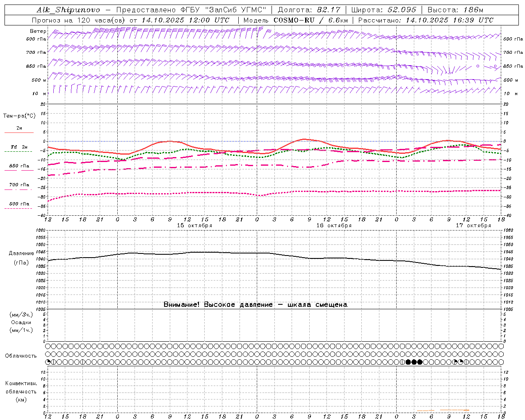The width and height of the screenshot is (525, 420).
Task: Click the "500 м" wind level label on the left axis
Action: (39, 80)
